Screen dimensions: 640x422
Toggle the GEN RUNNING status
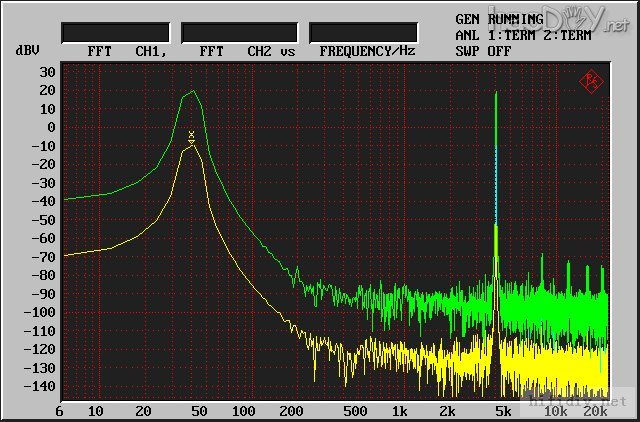tap(499, 19)
